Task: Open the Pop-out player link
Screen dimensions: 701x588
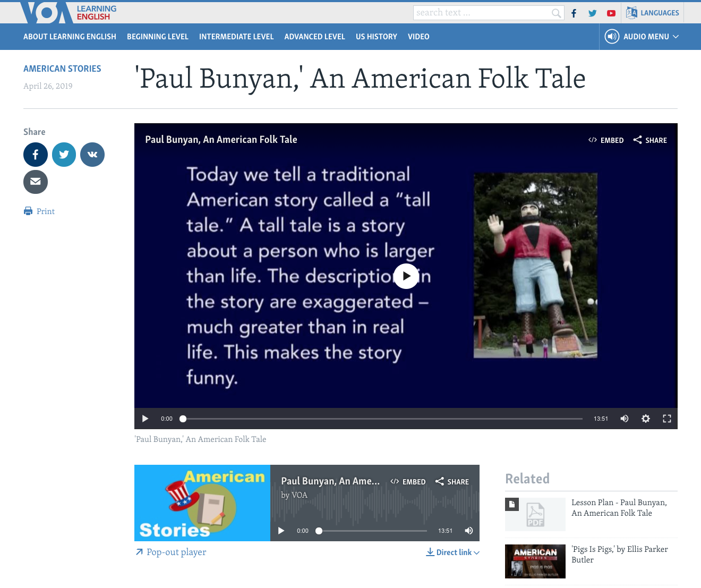Action: point(170,552)
